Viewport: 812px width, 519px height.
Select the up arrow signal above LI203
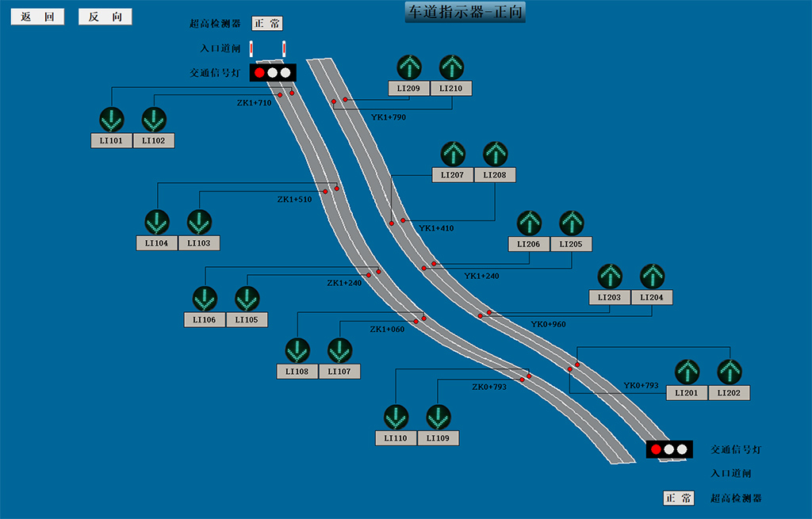610,276
